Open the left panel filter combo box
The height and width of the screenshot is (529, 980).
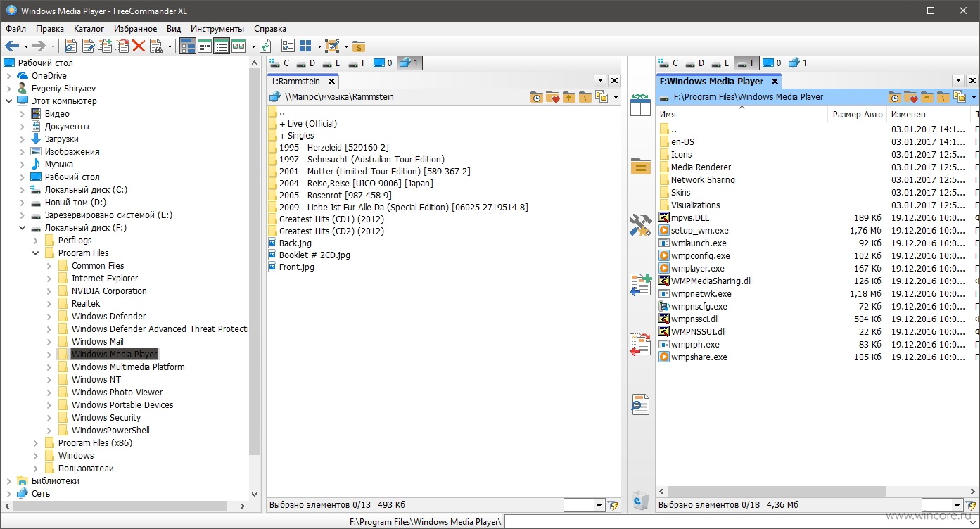coord(584,505)
